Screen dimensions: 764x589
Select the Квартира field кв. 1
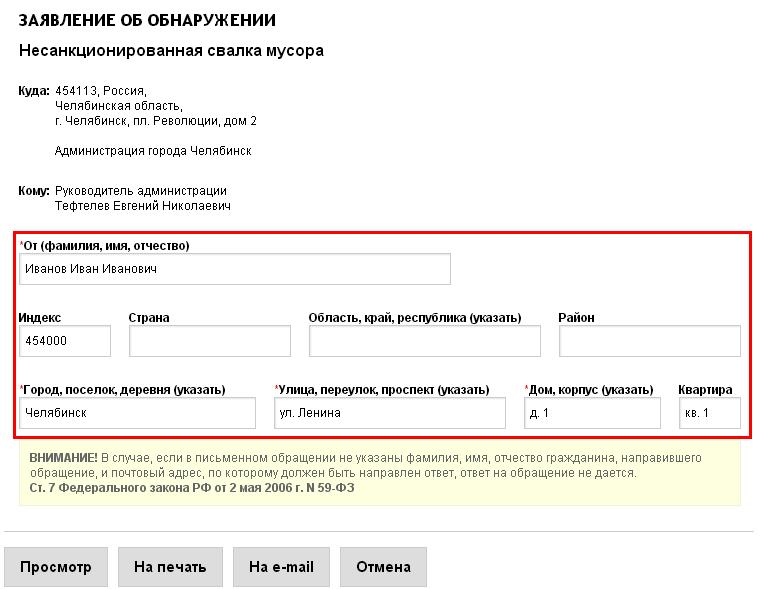point(709,413)
